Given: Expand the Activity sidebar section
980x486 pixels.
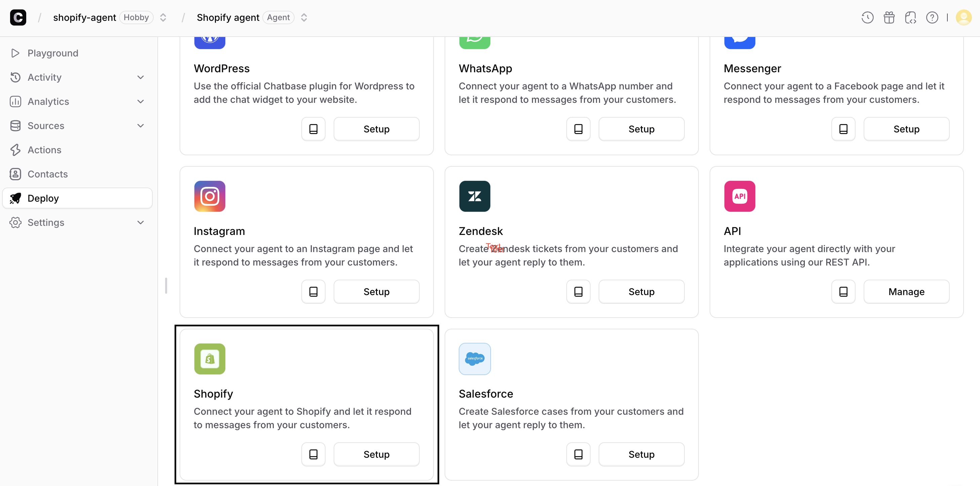Looking at the screenshot, I should 140,77.
